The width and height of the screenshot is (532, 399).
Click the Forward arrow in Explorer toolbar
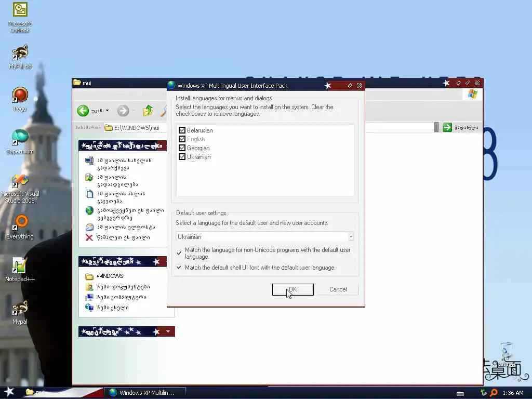123,111
